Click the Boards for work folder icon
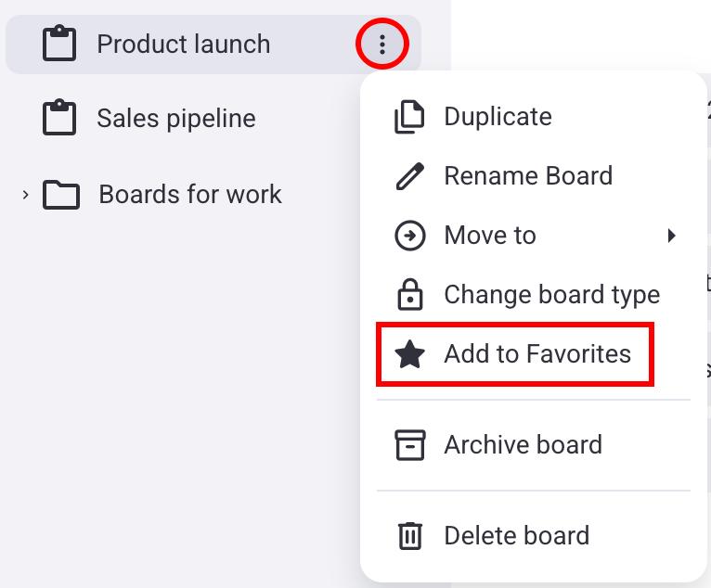The height and width of the screenshot is (588, 711). point(61,195)
